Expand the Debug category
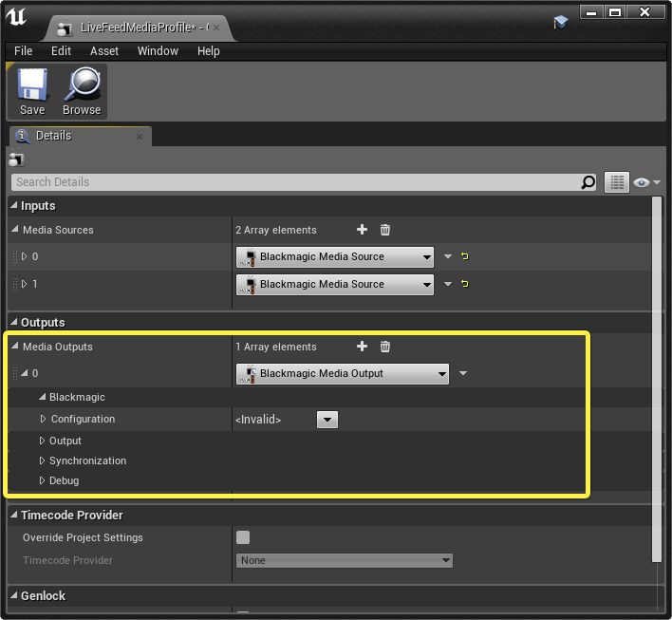 (42, 480)
